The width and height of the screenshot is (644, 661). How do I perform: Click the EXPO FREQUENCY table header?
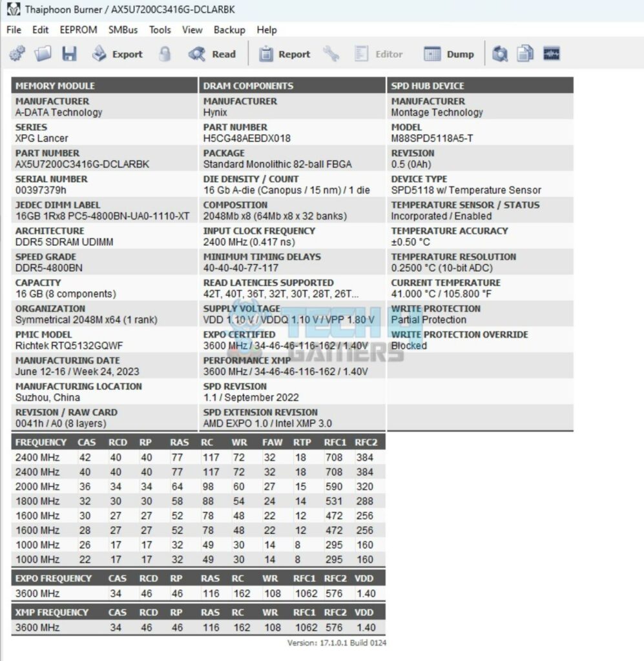click(54, 578)
